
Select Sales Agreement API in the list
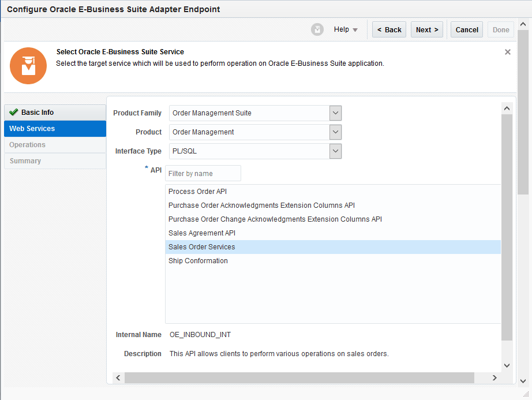(333, 233)
